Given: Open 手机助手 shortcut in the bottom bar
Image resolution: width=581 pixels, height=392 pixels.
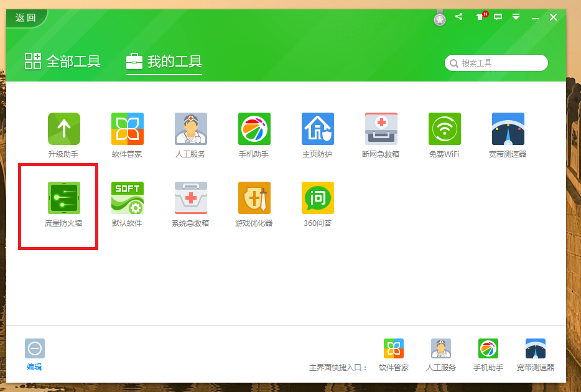Looking at the screenshot, I should pyautogui.click(x=488, y=348).
